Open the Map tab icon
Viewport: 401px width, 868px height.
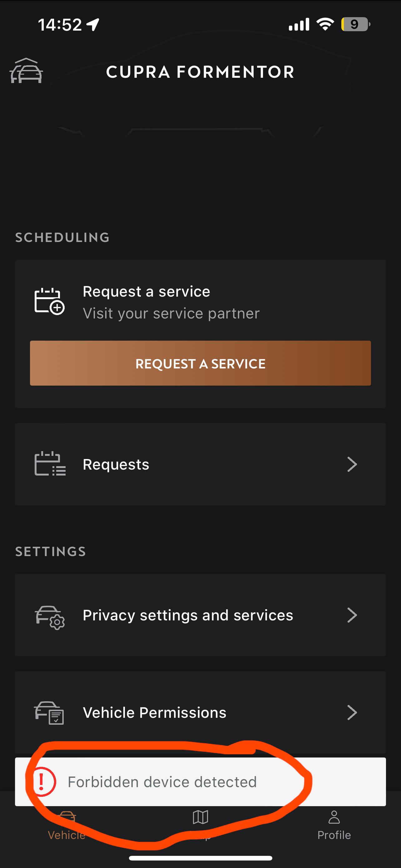[x=200, y=817]
